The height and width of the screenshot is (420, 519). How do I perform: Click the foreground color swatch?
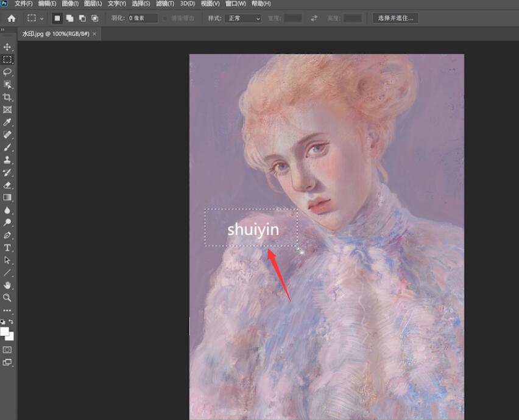pyautogui.click(x=5, y=331)
